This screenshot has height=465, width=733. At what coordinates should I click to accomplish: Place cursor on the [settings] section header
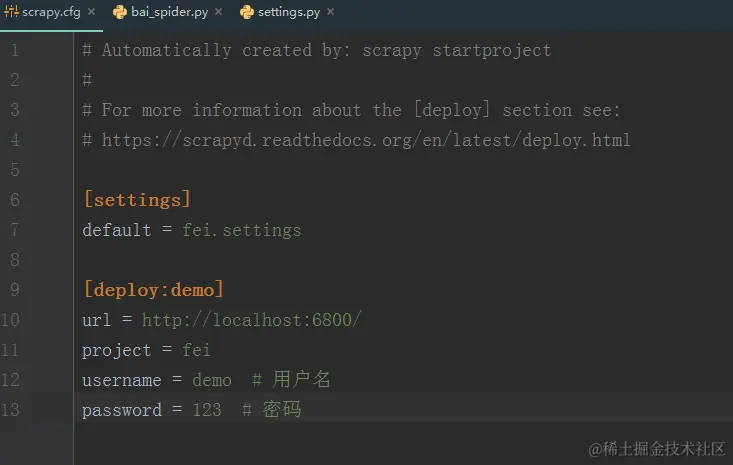click(137, 200)
